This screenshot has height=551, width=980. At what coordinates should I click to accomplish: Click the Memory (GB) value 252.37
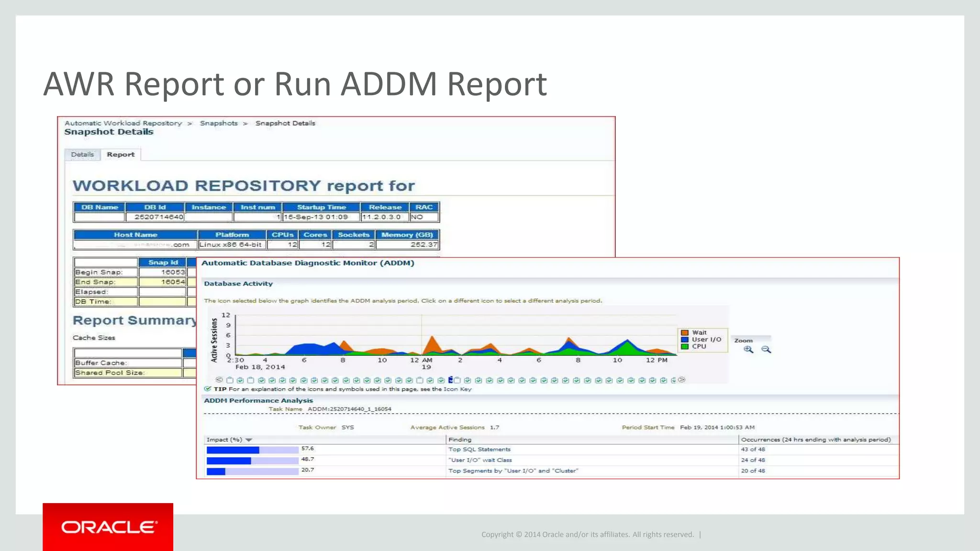[x=424, y=244]
